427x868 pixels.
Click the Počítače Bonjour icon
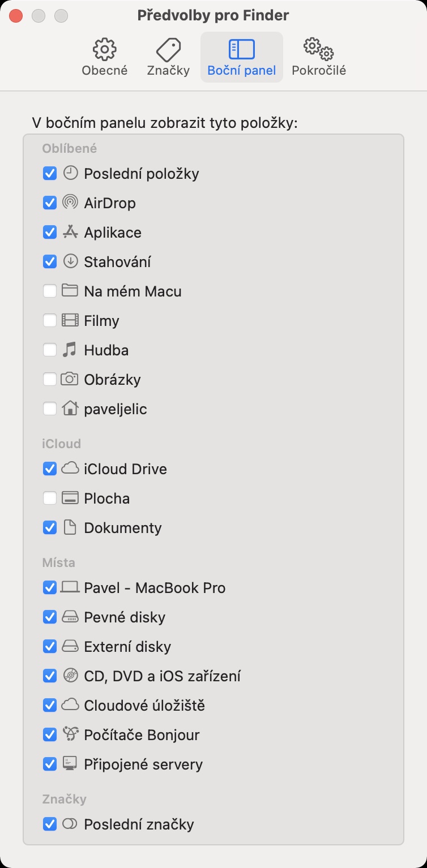coord(70,734)
